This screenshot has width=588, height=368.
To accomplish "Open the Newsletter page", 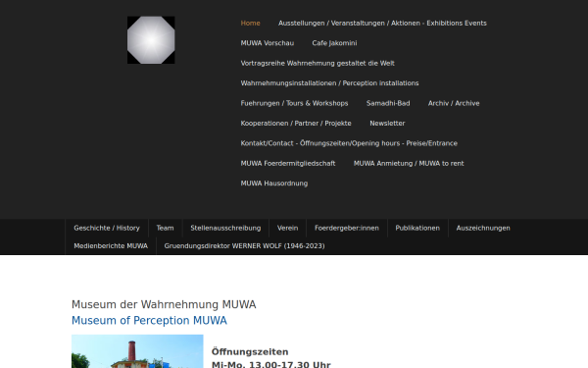I will click(x=387, y=124).
